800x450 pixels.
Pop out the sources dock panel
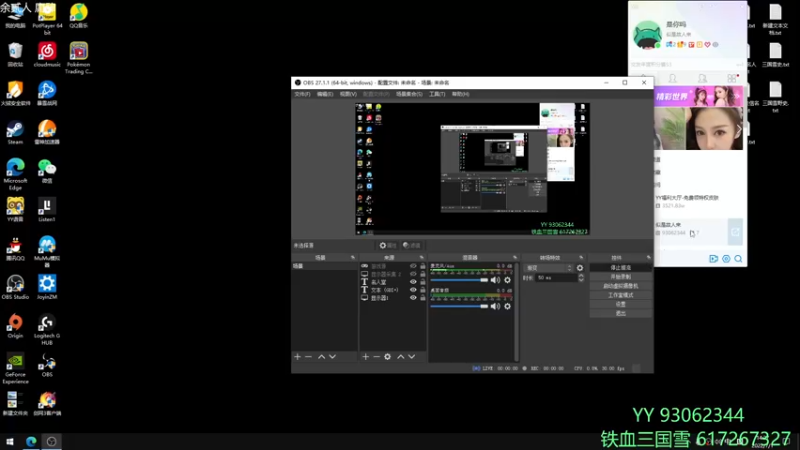tap(421, 258)
